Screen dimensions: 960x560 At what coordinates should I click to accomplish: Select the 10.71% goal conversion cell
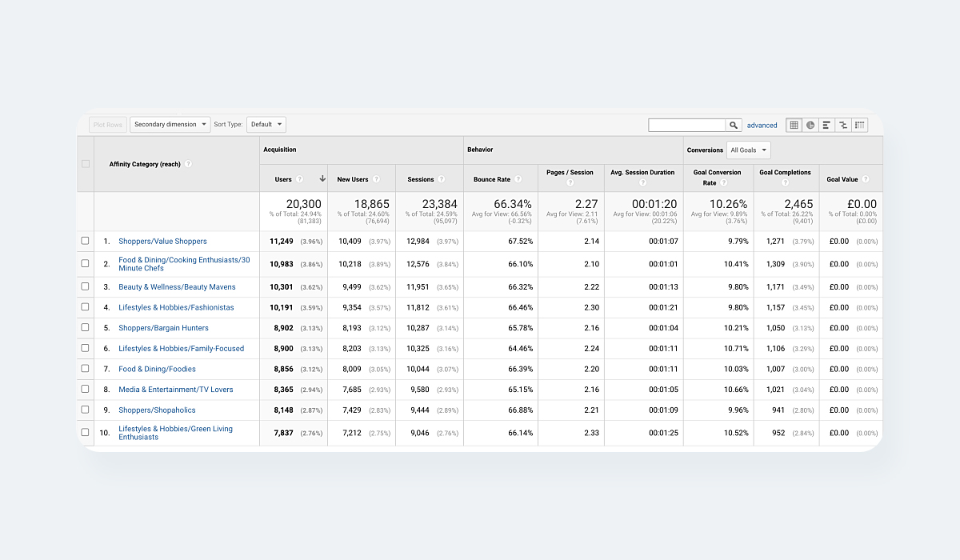[737, 349]
